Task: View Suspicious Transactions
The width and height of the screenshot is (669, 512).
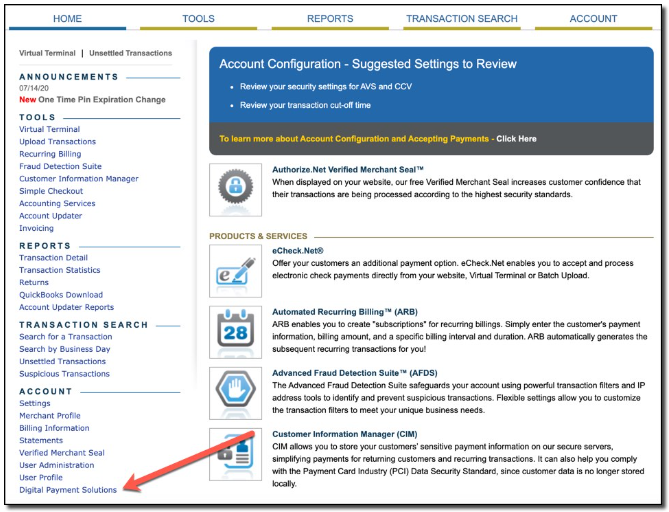Action: click(x=64, y=374)
